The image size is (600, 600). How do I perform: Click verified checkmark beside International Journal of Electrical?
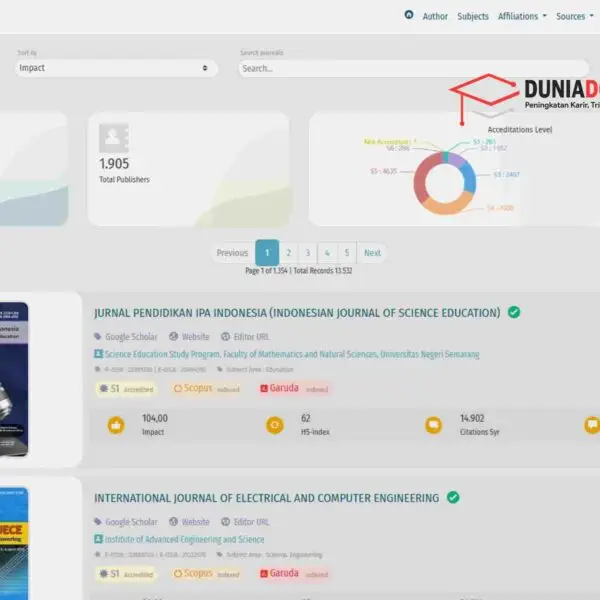(453, 497)
